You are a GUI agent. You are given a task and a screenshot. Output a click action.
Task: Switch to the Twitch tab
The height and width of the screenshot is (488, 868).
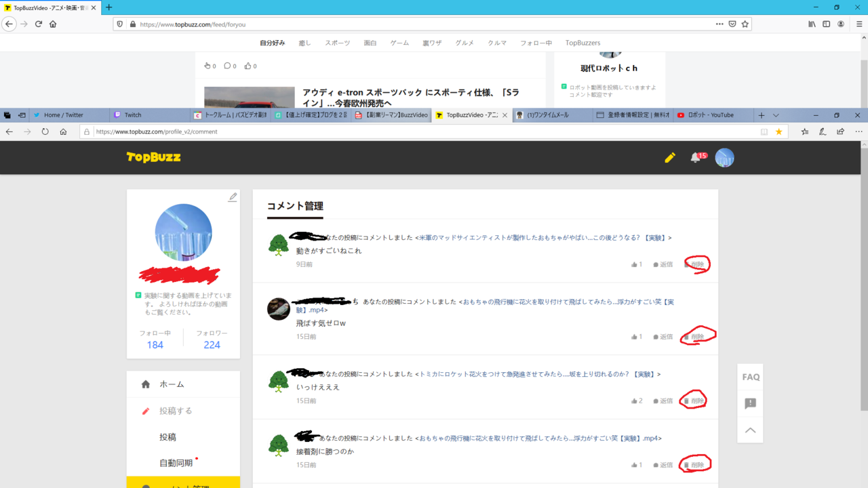[x=149, y=115]
